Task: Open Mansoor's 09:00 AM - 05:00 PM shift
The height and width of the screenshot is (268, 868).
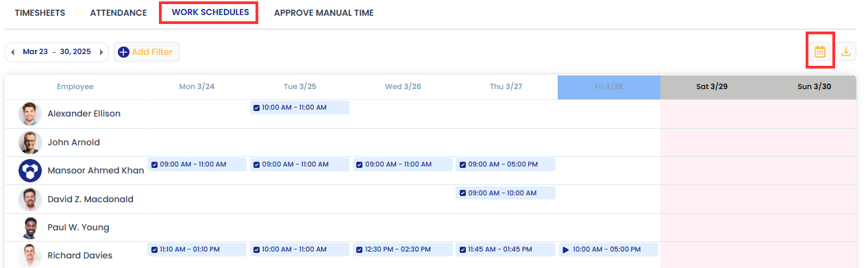Action: coord(506,165)
